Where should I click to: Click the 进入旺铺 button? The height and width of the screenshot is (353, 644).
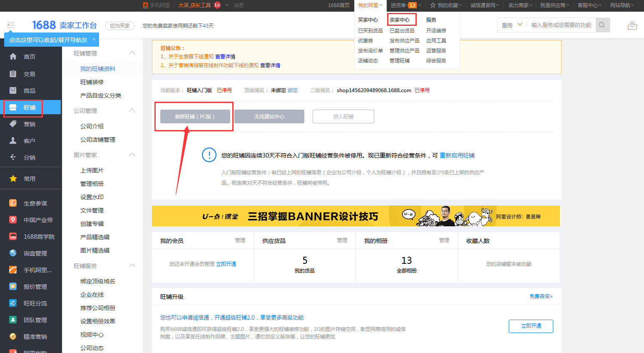coord(343,117)
